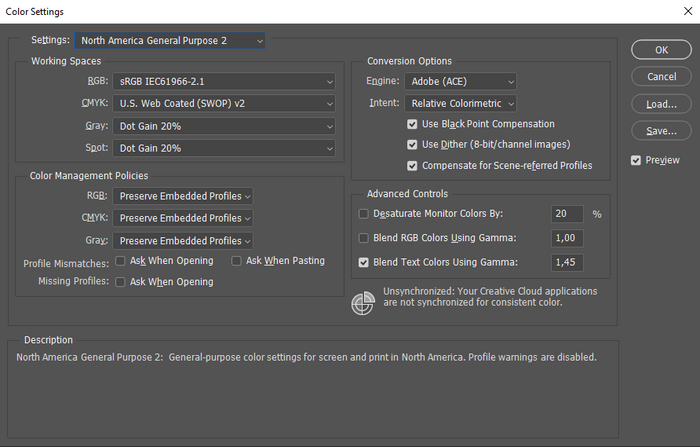Enable Desaturate Monitor Colors By option
Screen dimensions: 700x447
click(x=364, y=214)
